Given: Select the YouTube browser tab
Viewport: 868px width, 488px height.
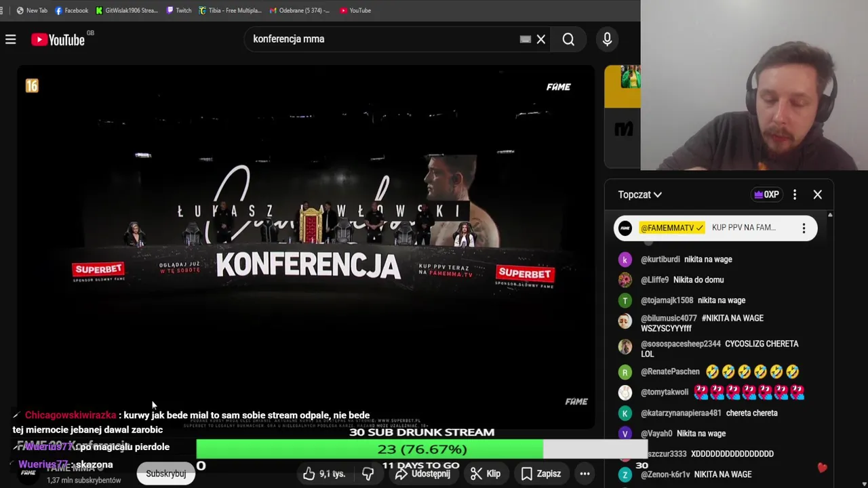Looking at the screenshot, I should pyautogui.click(x=355, y=10).
